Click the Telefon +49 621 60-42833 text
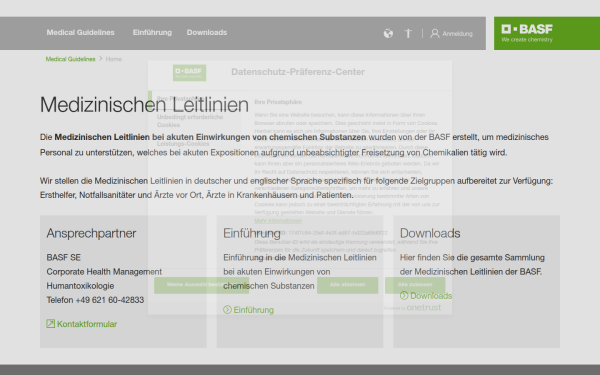This screenshot has width=600, height=375. pyautogui.click(x=95, y=300)
